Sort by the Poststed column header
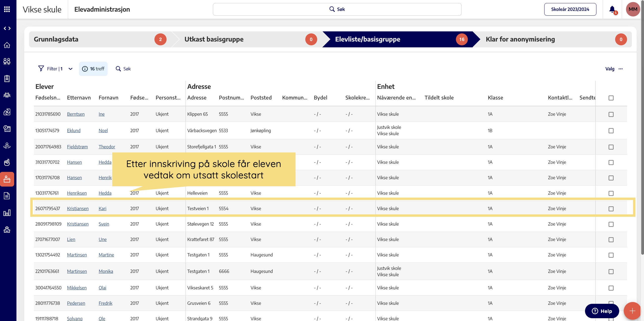Screen dimensions: 644x321 (261, 98)
